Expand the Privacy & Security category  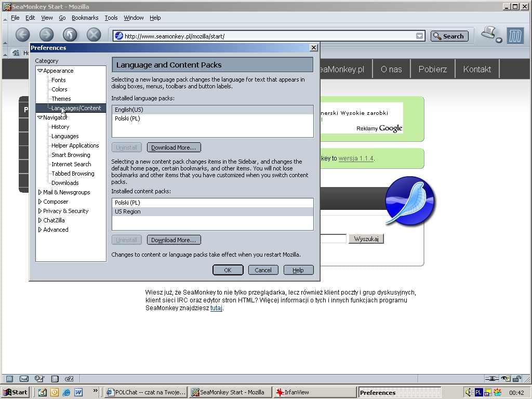40,211
